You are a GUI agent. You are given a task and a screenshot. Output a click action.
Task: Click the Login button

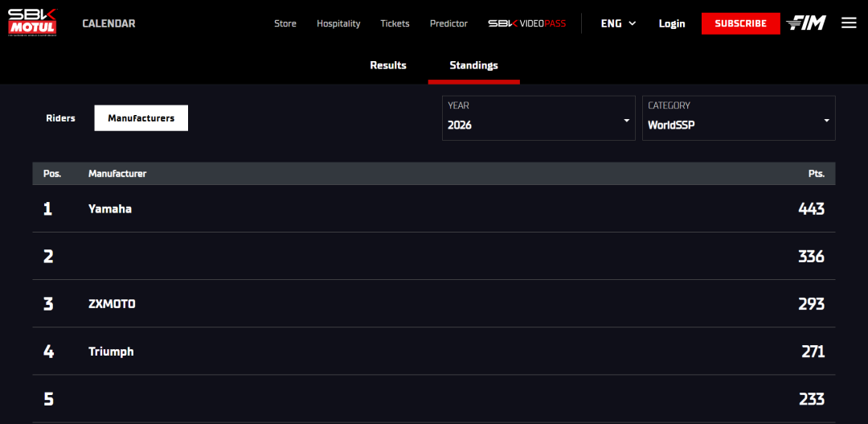pos(671,23)
